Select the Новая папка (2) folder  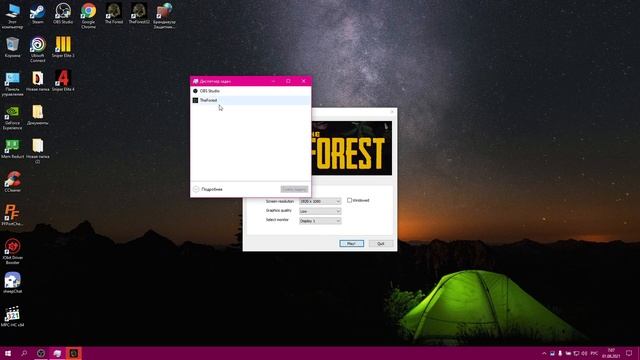[38, 151]
